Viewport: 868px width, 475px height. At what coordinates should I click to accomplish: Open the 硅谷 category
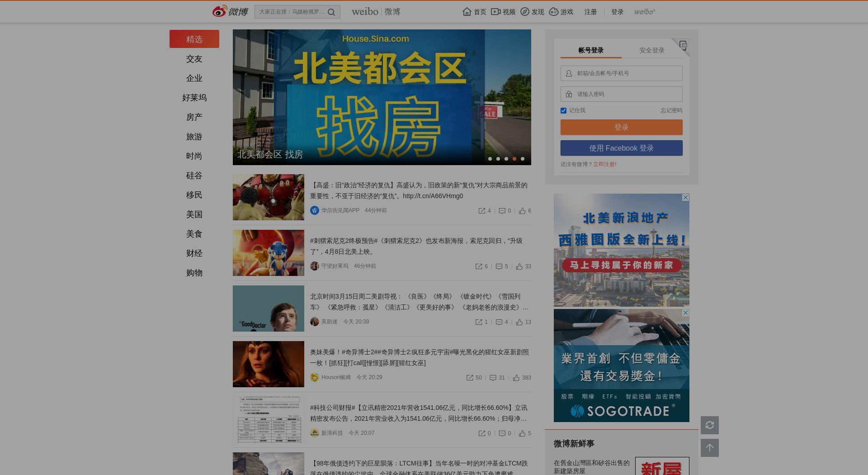194,176
